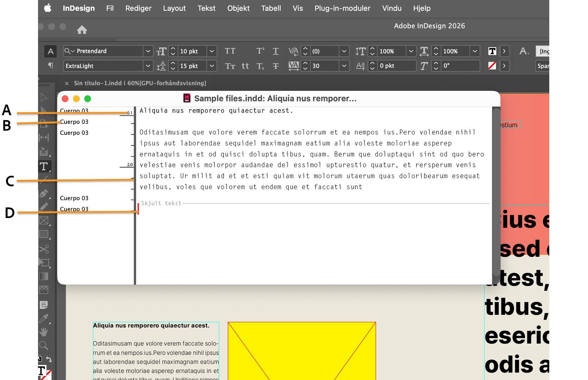Image resolution: width=588 pixels, height=380 pixels.
Task: Open the tracking 30 dropdown
Action: pyautogui.click(x=344, y=66)
